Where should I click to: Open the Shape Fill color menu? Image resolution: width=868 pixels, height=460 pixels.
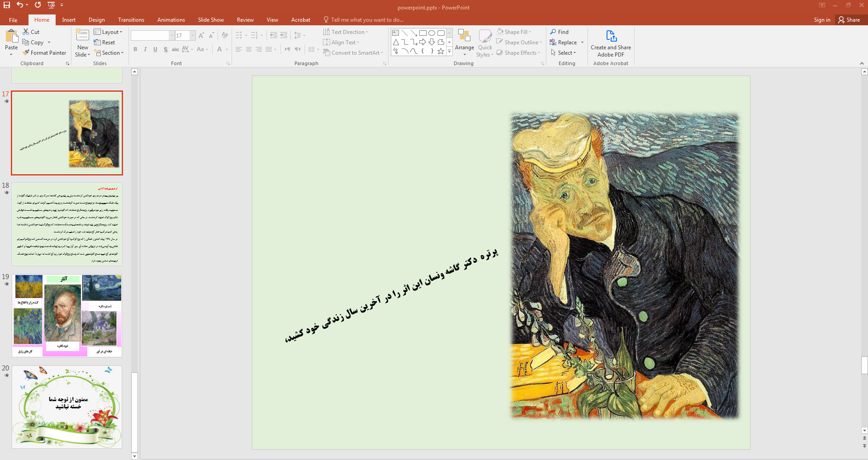tap(514, 32)
